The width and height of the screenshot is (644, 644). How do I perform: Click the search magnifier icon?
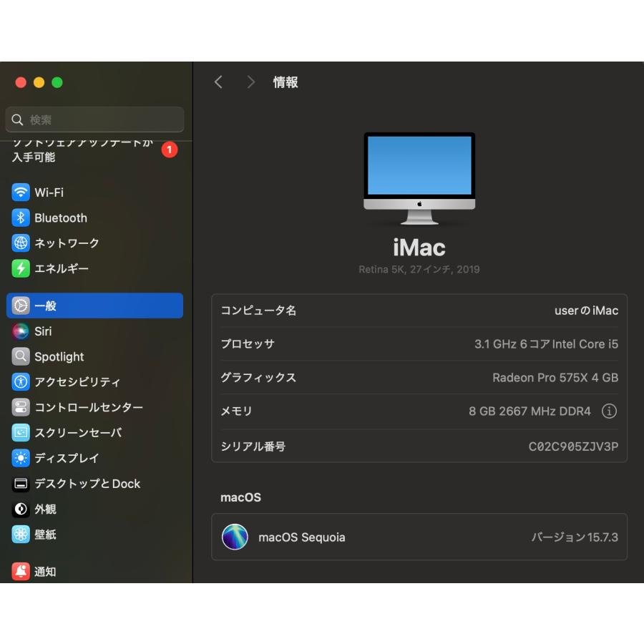pos(17,120)
